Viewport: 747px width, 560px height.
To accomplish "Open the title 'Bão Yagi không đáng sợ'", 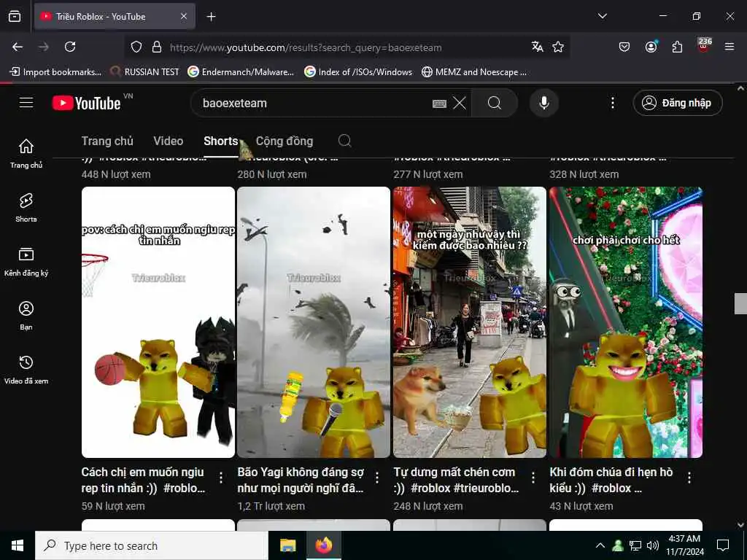I will point(301,480).
